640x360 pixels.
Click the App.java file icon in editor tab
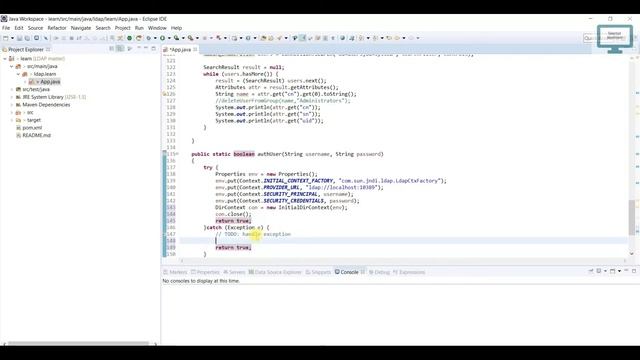tap(165, 49)
